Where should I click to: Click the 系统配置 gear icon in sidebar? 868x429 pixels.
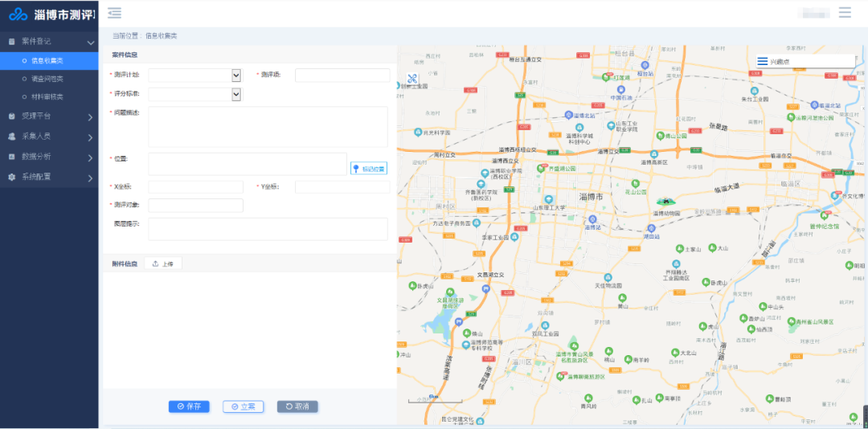pyautogui.click(x=12, y=177)
